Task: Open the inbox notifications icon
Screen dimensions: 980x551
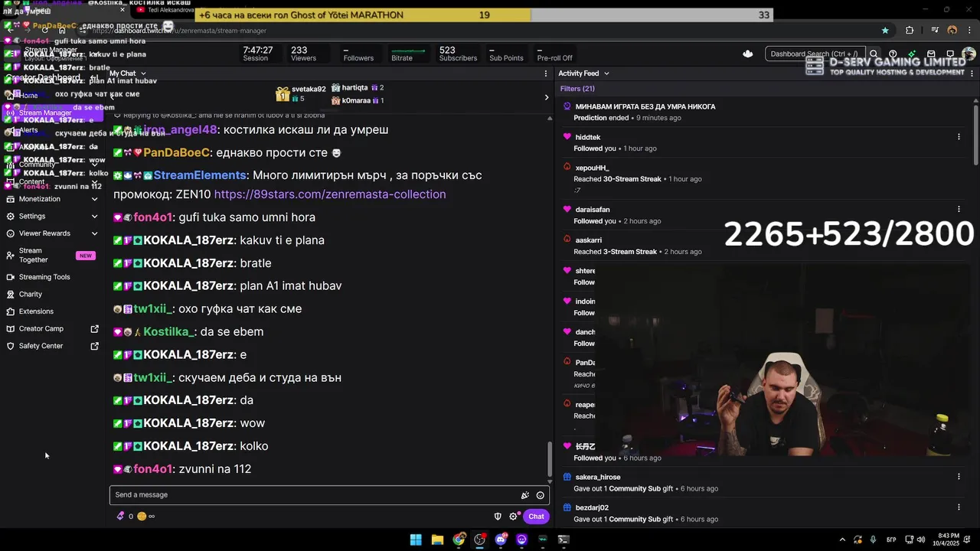Action: (931, 54)
